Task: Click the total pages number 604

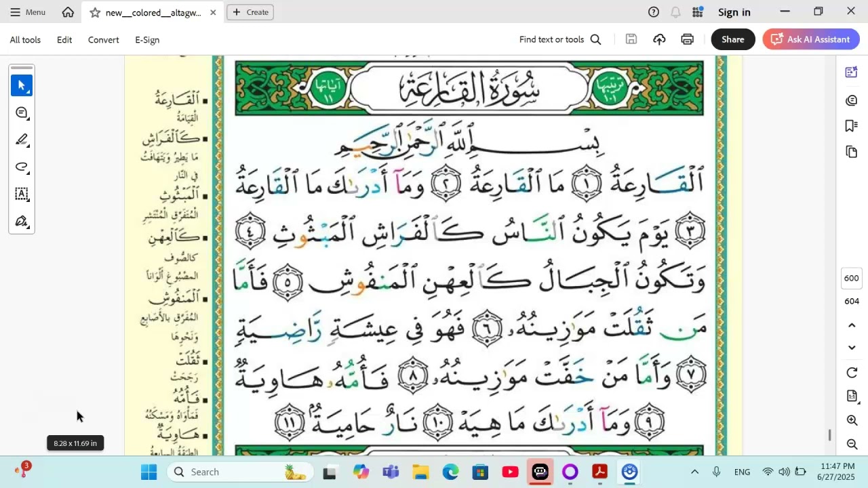Action: click(852, 301)
